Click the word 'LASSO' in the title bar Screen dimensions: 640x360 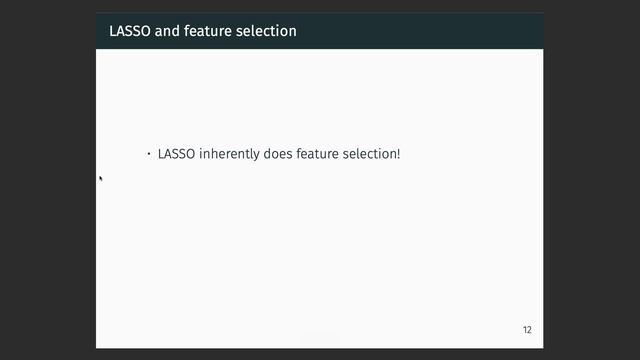coord(130,31)
